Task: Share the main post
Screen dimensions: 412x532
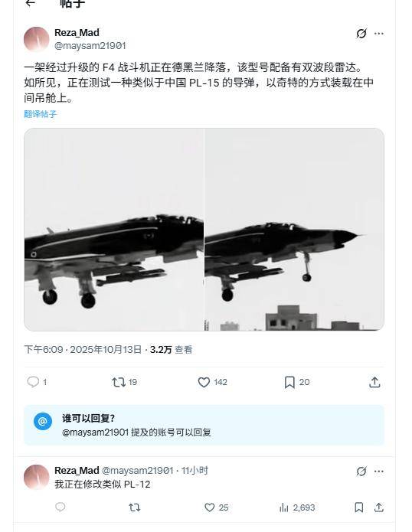Action: click(374, 382)
